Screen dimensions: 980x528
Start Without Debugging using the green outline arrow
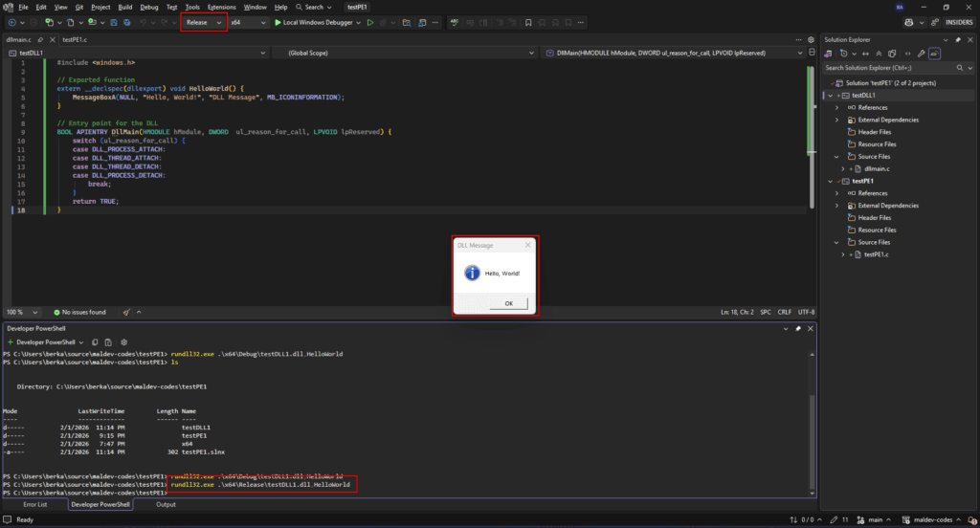click(x=370, y=22)
